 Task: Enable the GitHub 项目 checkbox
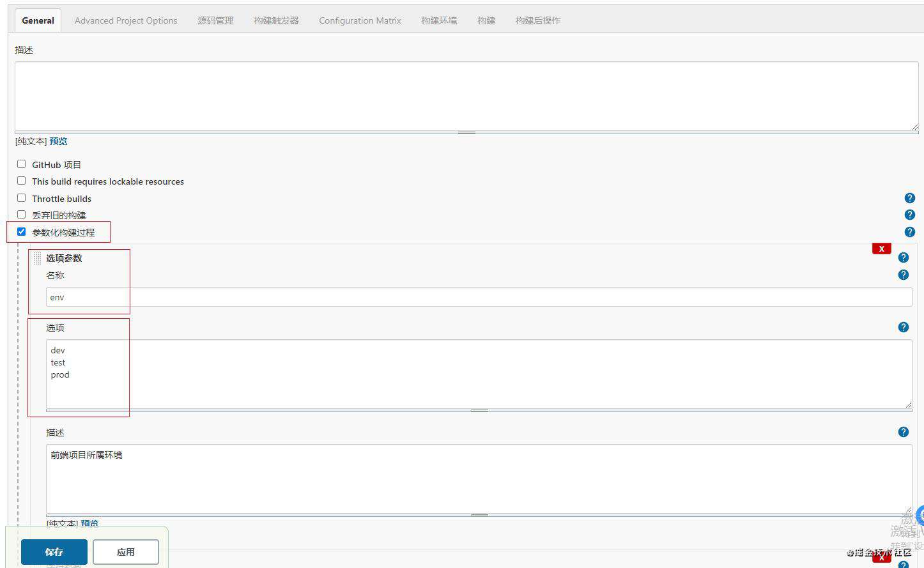[22, 164]
